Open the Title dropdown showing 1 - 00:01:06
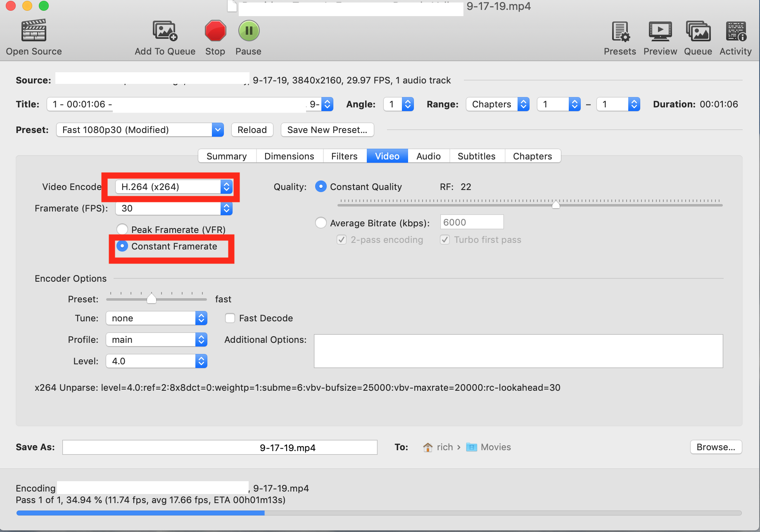 pos(190,104)
